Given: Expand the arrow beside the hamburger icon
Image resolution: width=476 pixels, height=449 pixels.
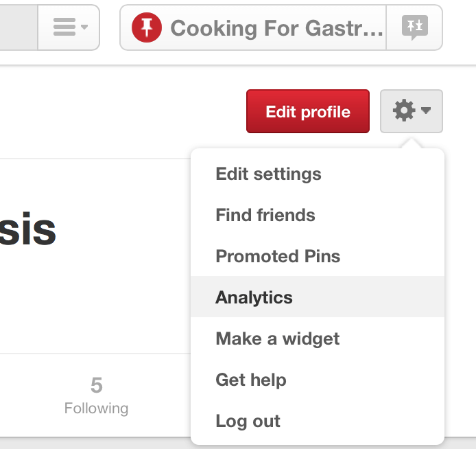Looking at the screenshot, I should point(84,27).
